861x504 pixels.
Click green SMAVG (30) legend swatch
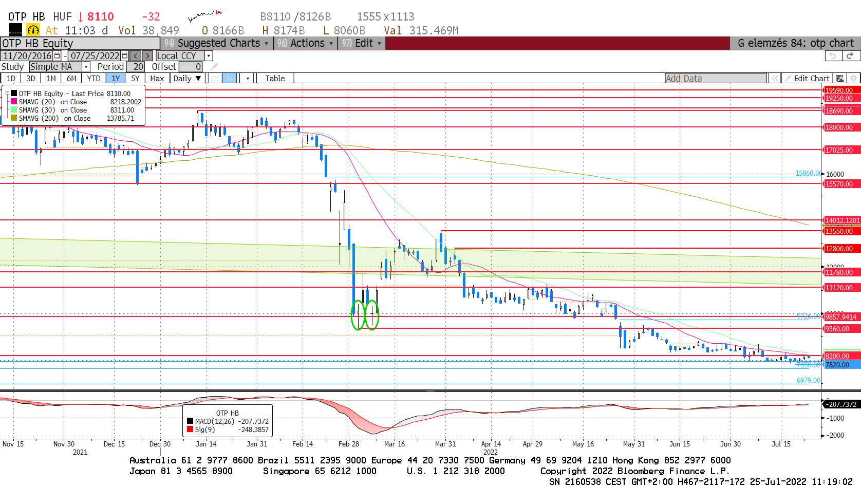(14, 110)
